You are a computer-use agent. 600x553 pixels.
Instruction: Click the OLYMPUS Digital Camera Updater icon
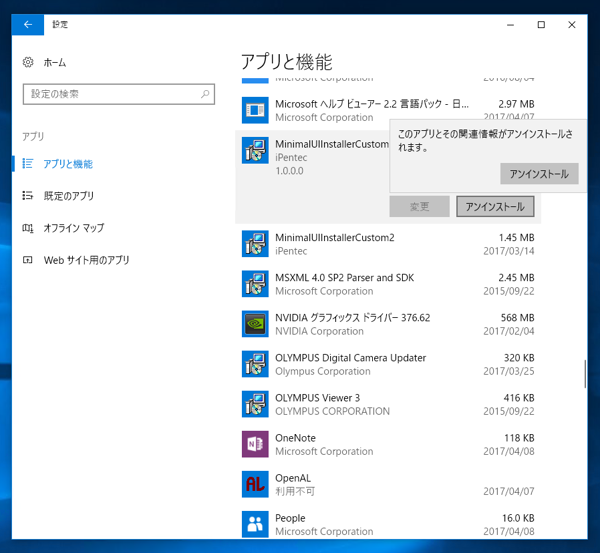tap(255, 364)
